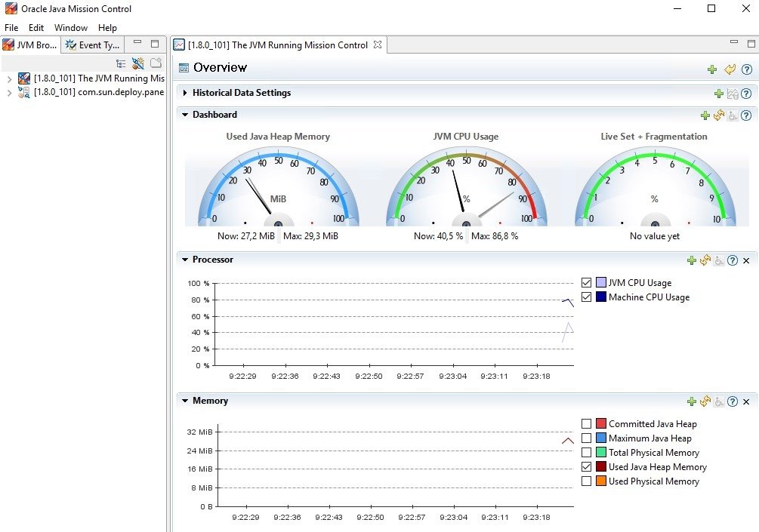The height and width of the screenshot is (532, 759).
Task: Switch to the Event Types tab
Action: (x=93, y=45)
